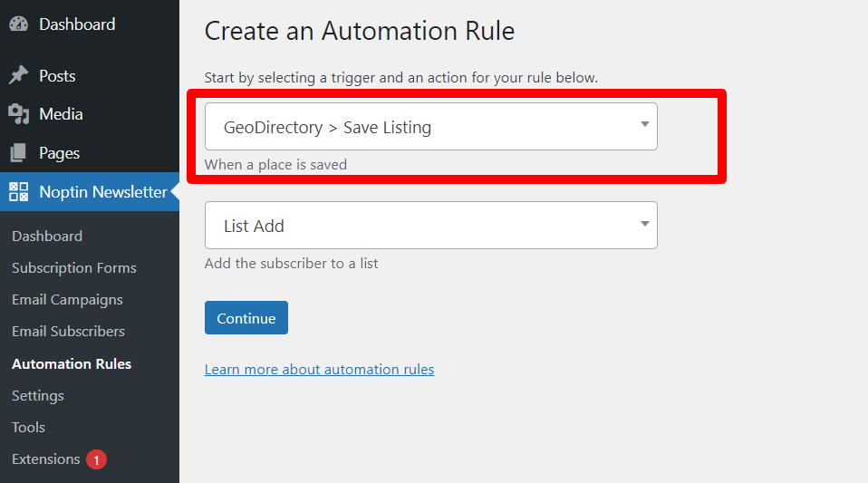Viewport: 868px width, 483px height.
Task: Click the Noptin Newsletter grid icon
Action: click(19, 191)
